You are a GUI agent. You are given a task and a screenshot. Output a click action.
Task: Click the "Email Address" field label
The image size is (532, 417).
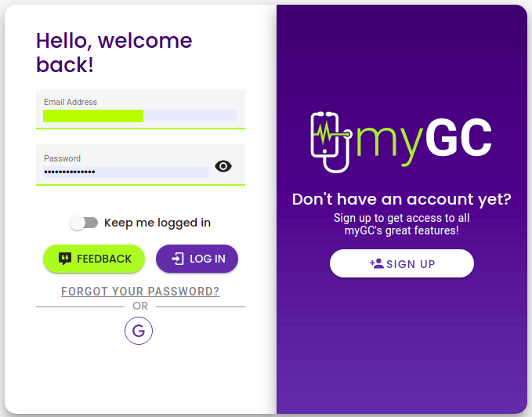pos(71,102)
